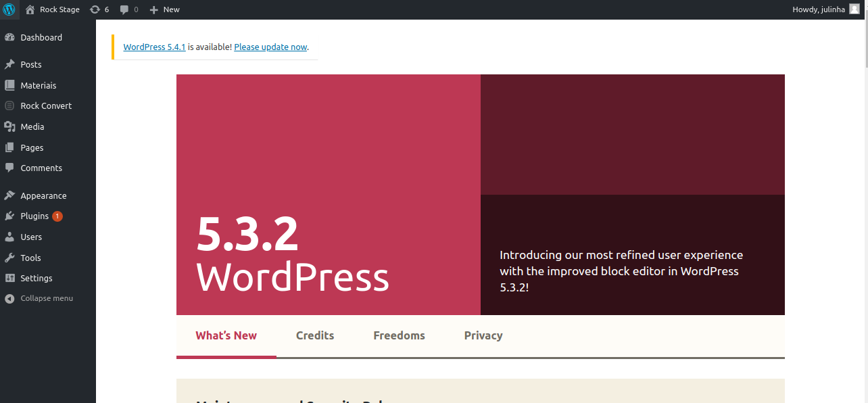Screen dimensions: 868x403
Task: Select the Media icon in sidebar
Action: pyautogui.click(x=9, y=127)
